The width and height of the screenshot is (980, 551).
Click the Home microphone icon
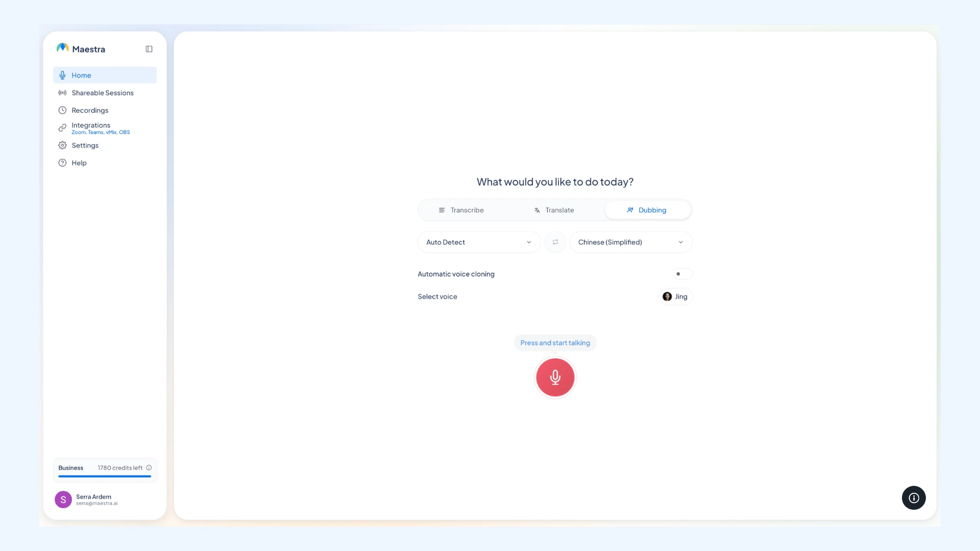pos(62,75)
